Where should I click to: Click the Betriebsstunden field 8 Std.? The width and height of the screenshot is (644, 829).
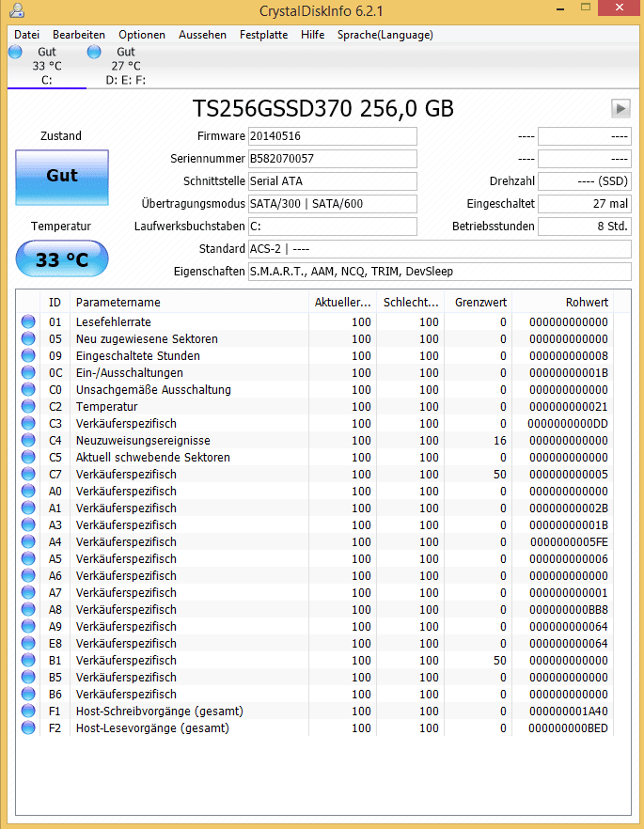[x=584, y=227]
